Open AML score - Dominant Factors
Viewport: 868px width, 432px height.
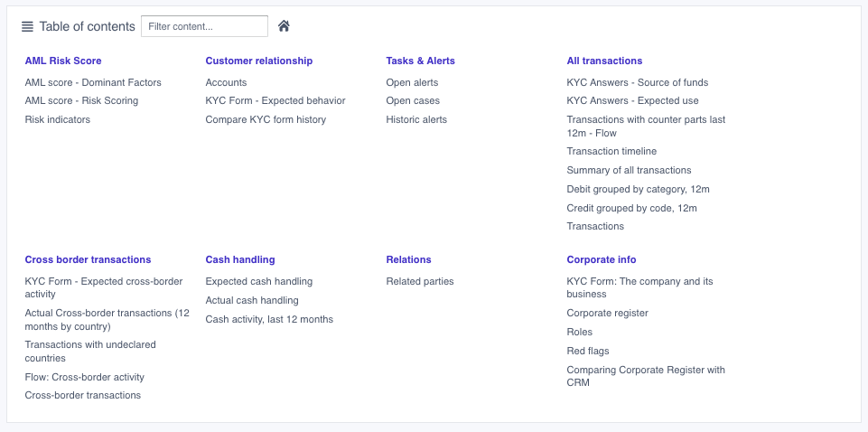[93, 82]
